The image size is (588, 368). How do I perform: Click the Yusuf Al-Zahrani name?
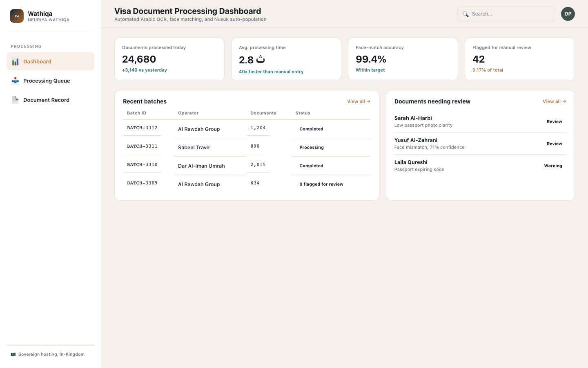coord(416,140)
